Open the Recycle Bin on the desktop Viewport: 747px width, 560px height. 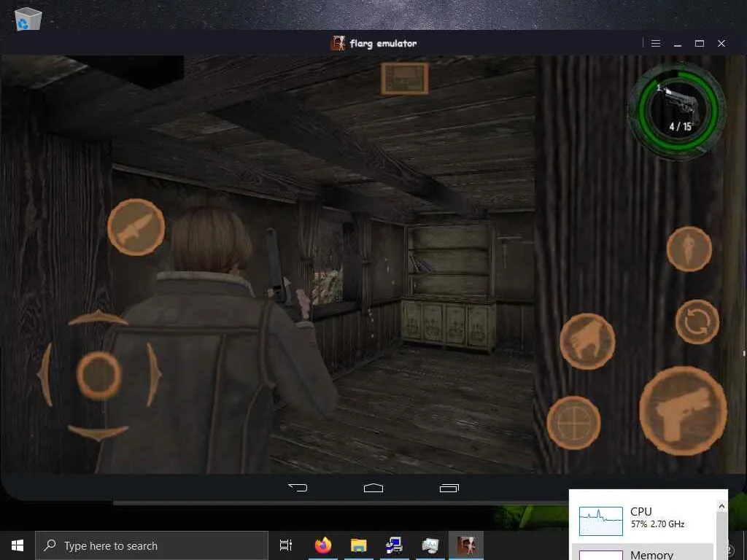[x=28, y=19]
